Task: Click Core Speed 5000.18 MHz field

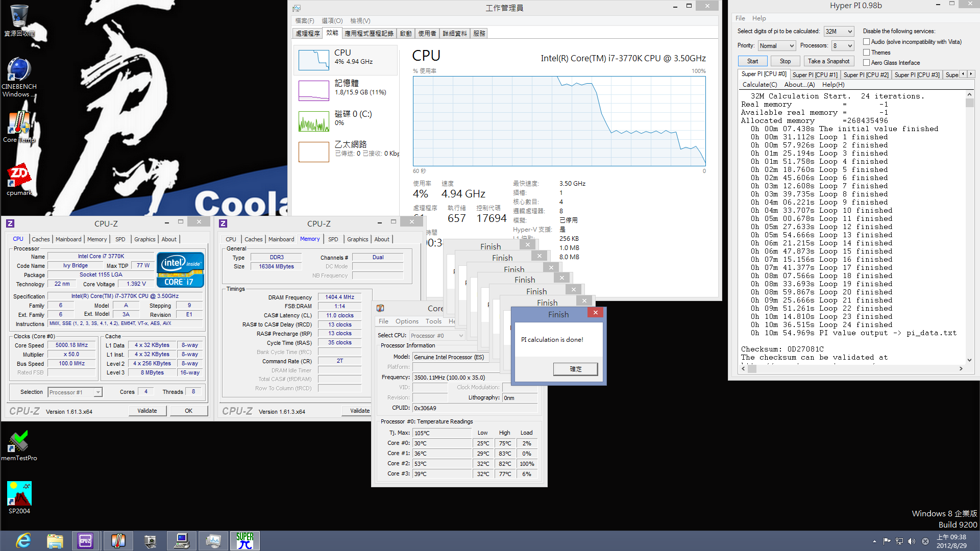Action: [72, 345]
